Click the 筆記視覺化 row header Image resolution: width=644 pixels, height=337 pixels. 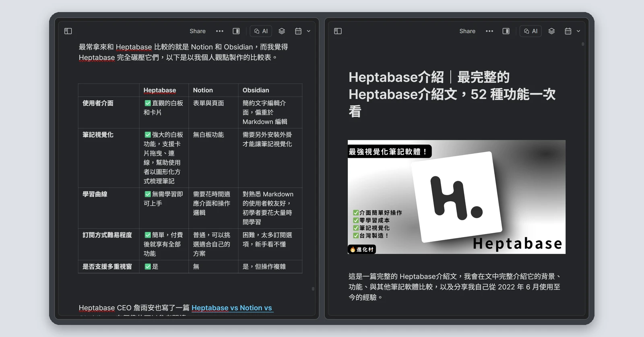click(109, 158)
